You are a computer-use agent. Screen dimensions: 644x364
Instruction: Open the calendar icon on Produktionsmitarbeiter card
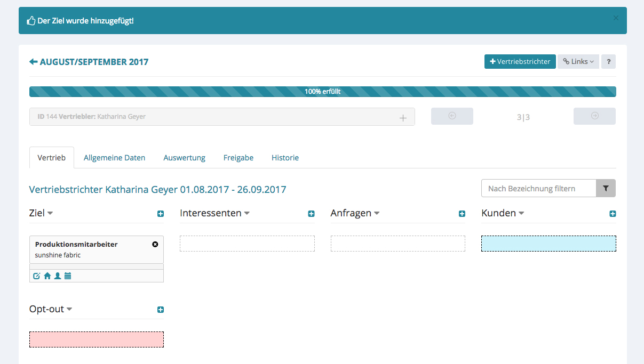(68, 276)
